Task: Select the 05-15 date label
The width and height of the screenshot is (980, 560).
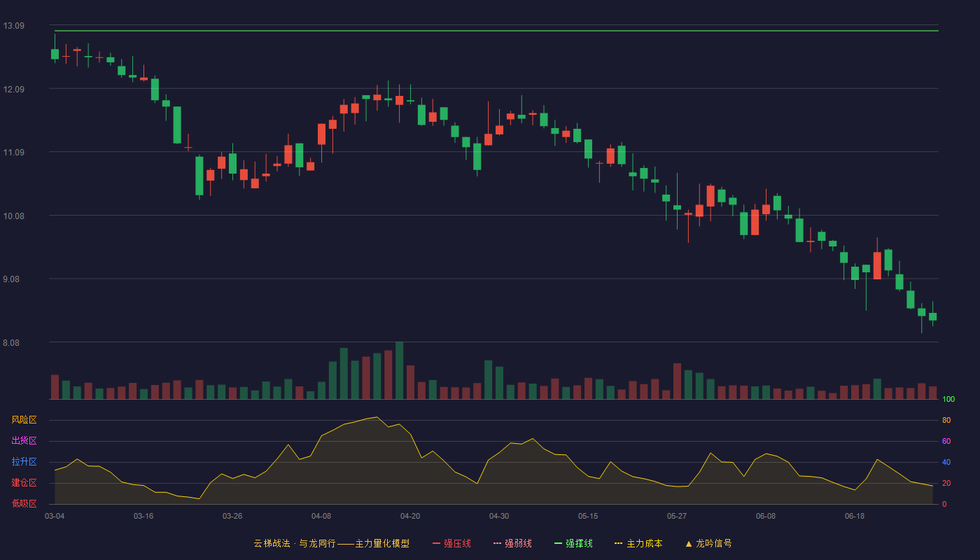Action: tap(588, 516)
